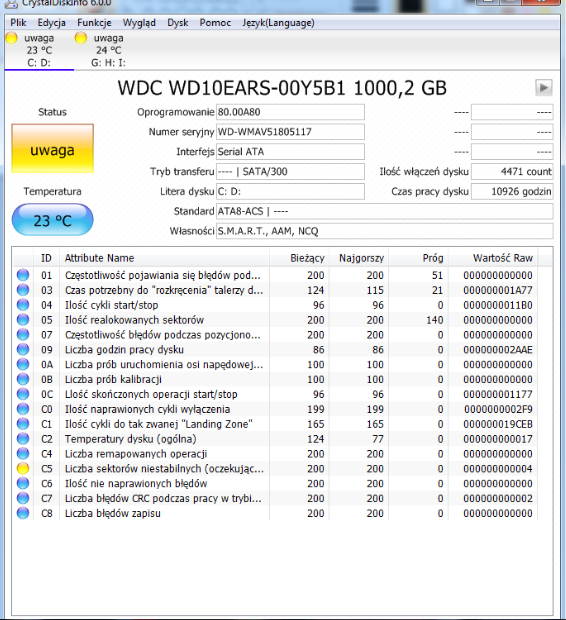566x620 pixels.
Task: Select row Temperatury dysku (ogólna)
Action: pos(275,439)
